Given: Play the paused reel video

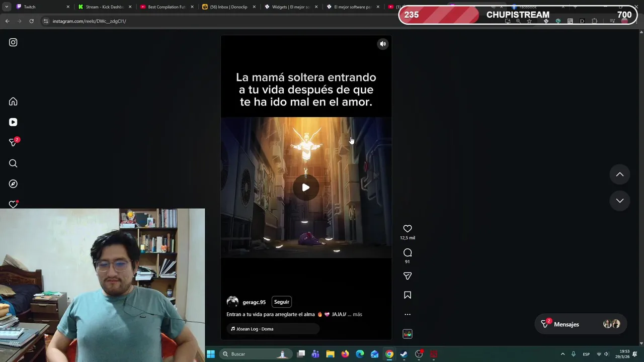Looking at the screenshot, I should [x=306, y=188].
